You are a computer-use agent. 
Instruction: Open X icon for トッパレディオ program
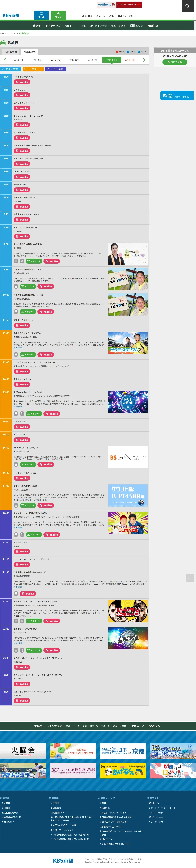22,414
